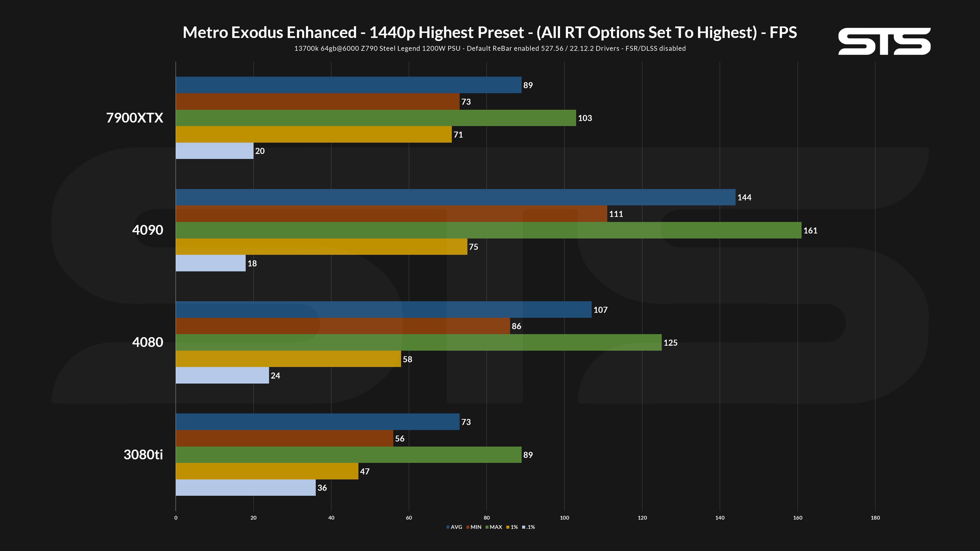Click the x-axis tick label 140
The image size is (980, 551).
720,518
